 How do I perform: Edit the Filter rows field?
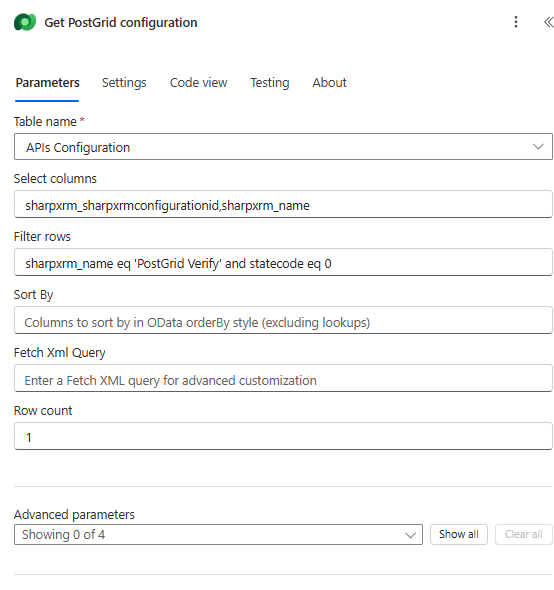click(283, 262)
